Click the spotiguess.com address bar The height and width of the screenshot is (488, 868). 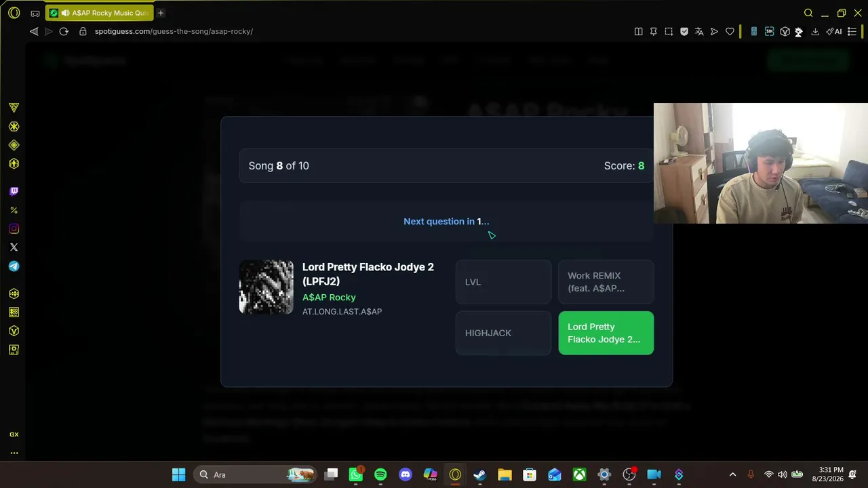(174, 31)
